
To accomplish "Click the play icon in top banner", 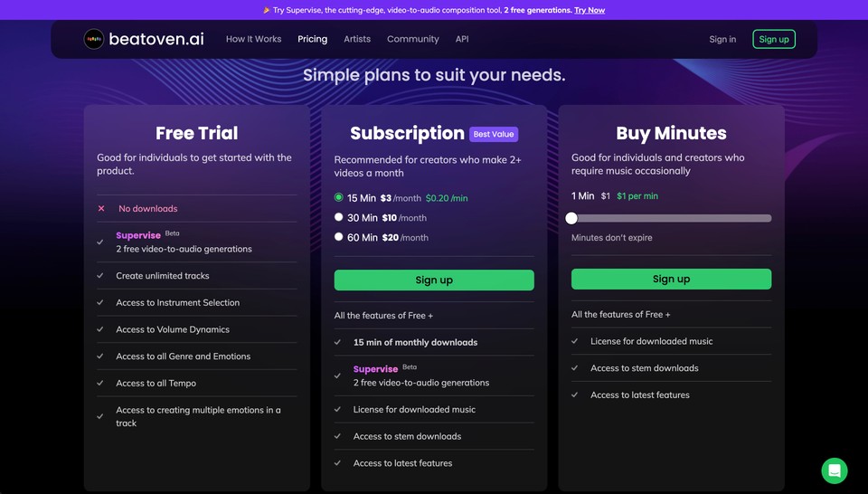I will (x=267, y=10).
